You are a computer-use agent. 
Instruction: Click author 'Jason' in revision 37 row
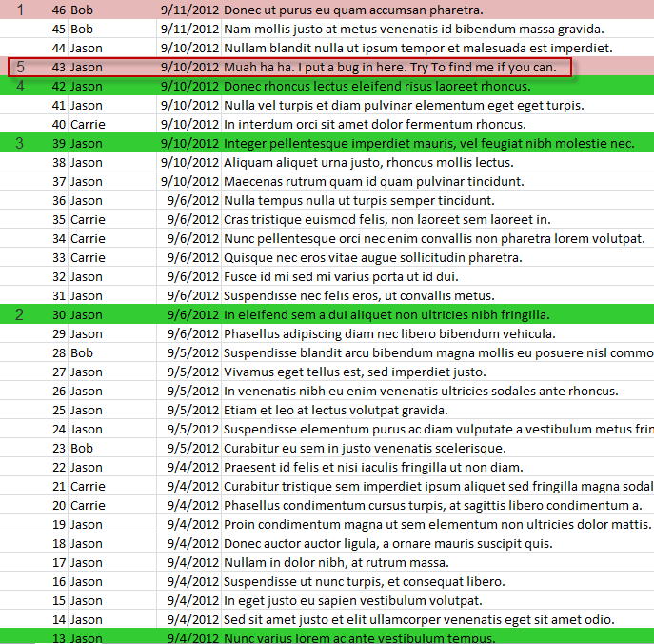87,182
